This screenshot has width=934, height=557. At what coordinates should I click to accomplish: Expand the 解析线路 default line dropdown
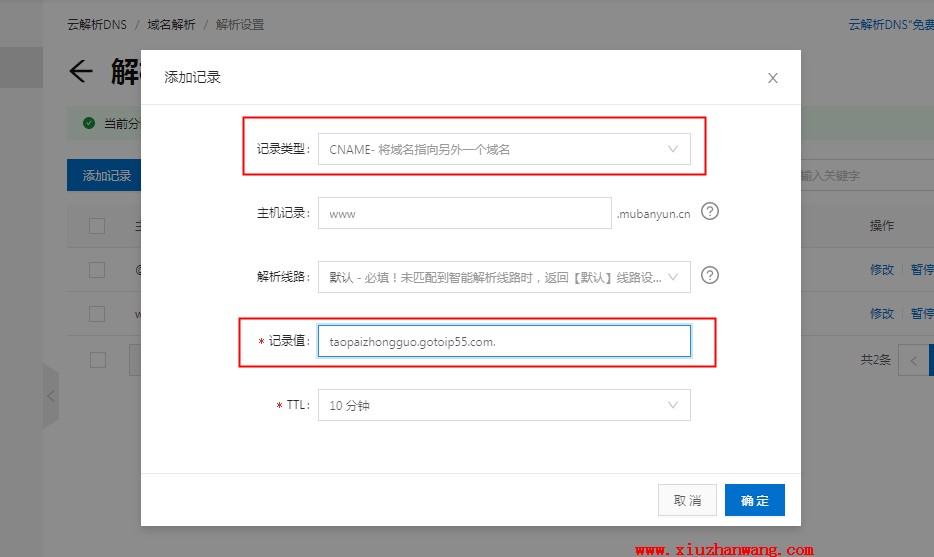tap(504, 277)
